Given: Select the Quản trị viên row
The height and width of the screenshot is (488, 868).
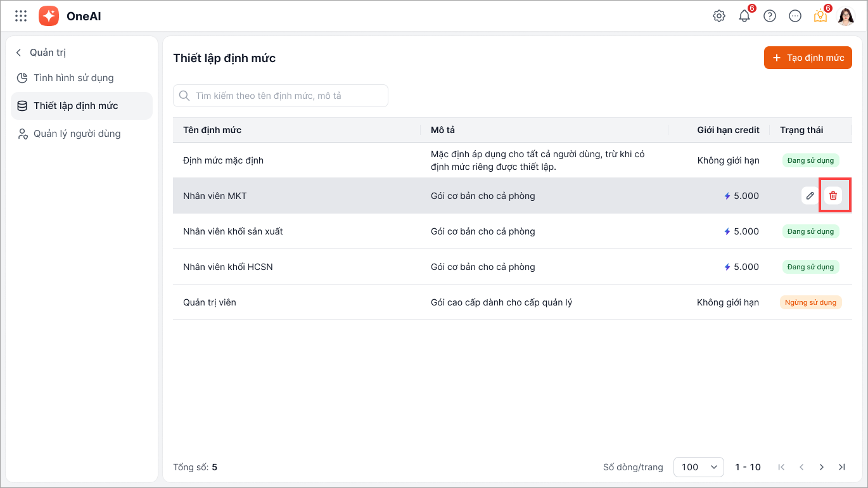Looking at the screenshot, I should coord(210,302).
